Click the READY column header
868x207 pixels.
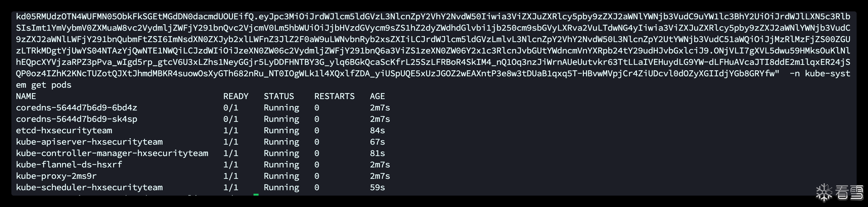[235, 97]
